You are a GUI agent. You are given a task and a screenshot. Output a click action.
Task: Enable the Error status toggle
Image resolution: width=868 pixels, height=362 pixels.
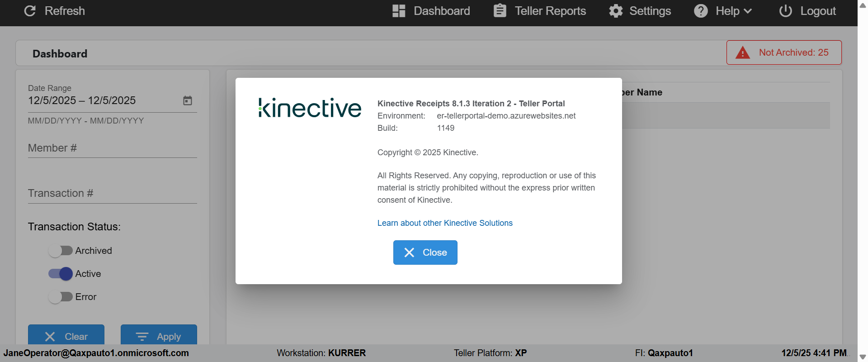coord(61,297)
